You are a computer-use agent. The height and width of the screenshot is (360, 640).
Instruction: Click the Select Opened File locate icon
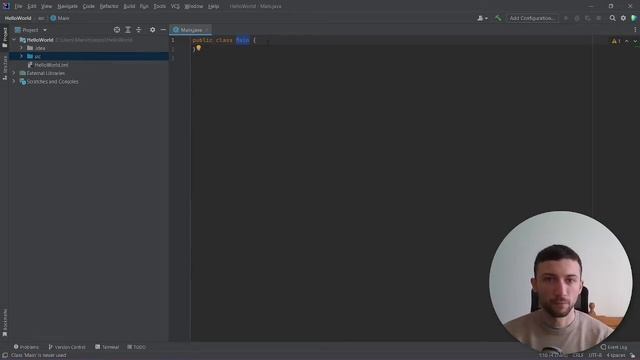117,30
